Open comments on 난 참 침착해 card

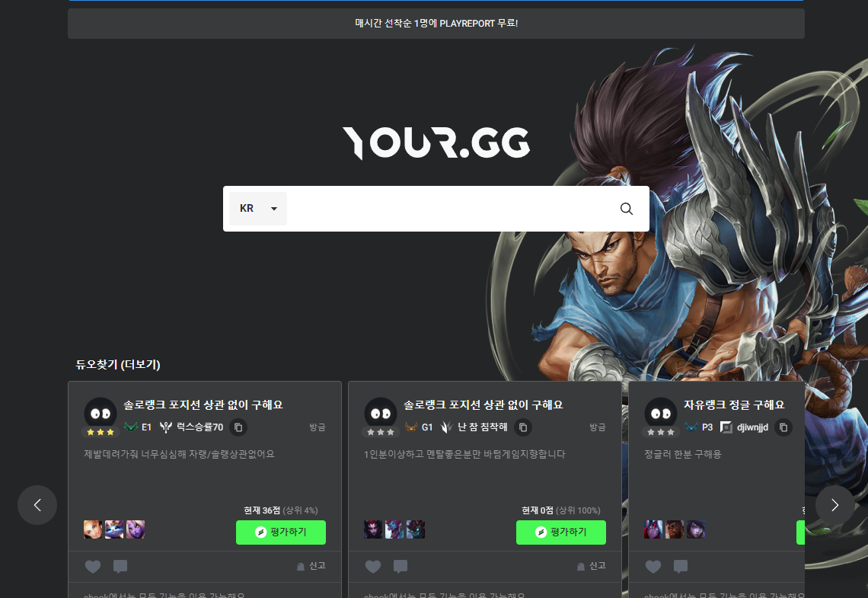tap(400, 567)
